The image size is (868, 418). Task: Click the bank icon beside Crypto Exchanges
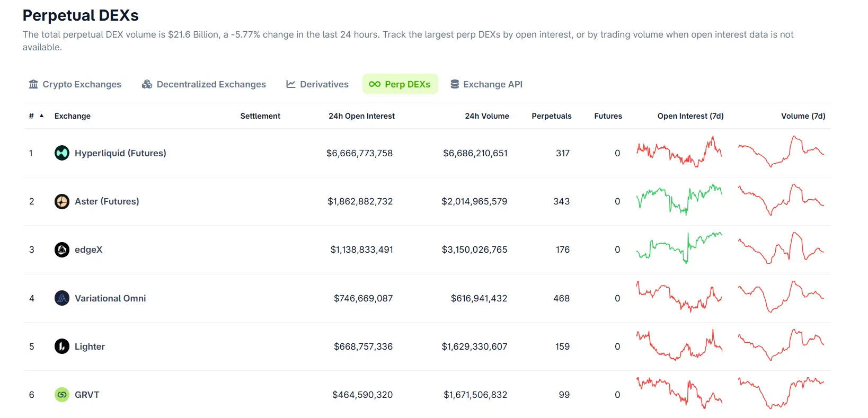click(x=33, y=84)
